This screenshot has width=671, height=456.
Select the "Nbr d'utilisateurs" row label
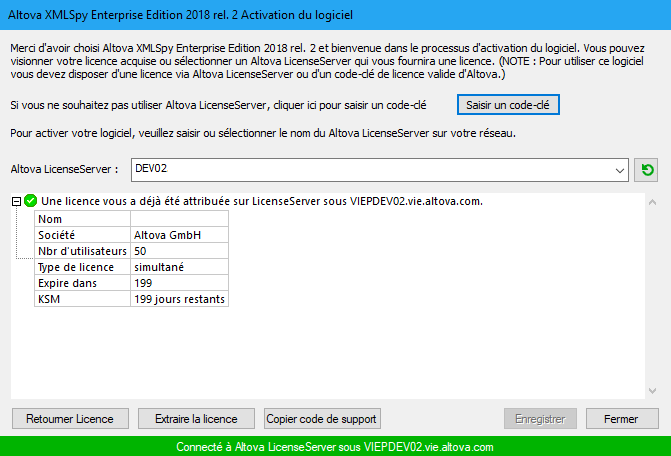tap(83, 251)
